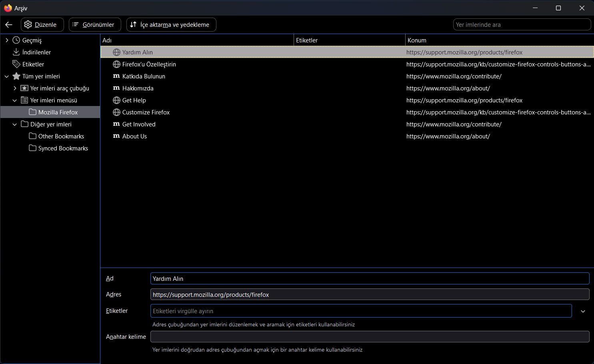Select the İndirilenler tree item label
The image size is (594, 364).
pyautogui.click(x=36, y=52)
